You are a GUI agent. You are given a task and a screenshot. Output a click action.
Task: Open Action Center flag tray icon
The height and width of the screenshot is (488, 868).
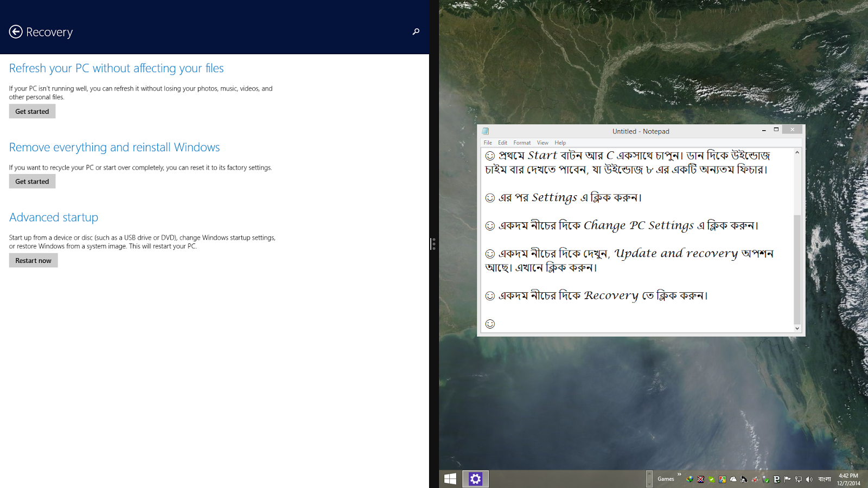[x=787, y=479]
